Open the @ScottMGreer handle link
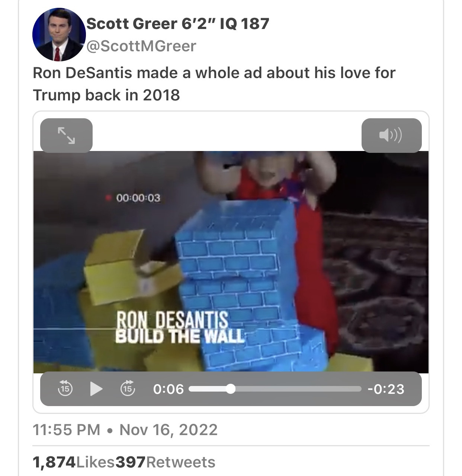Screen dimensions: 462x476 click(x=141, y=46)
